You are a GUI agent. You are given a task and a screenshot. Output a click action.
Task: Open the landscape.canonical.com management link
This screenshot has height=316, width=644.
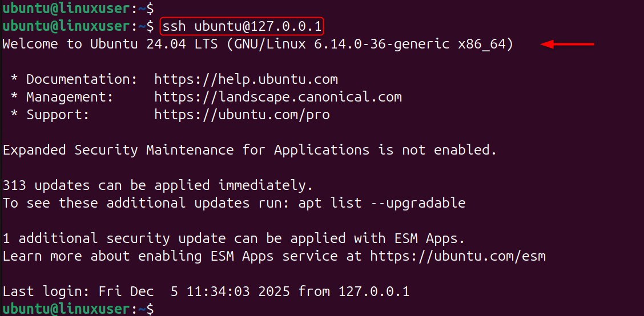[x=278, y=97]
